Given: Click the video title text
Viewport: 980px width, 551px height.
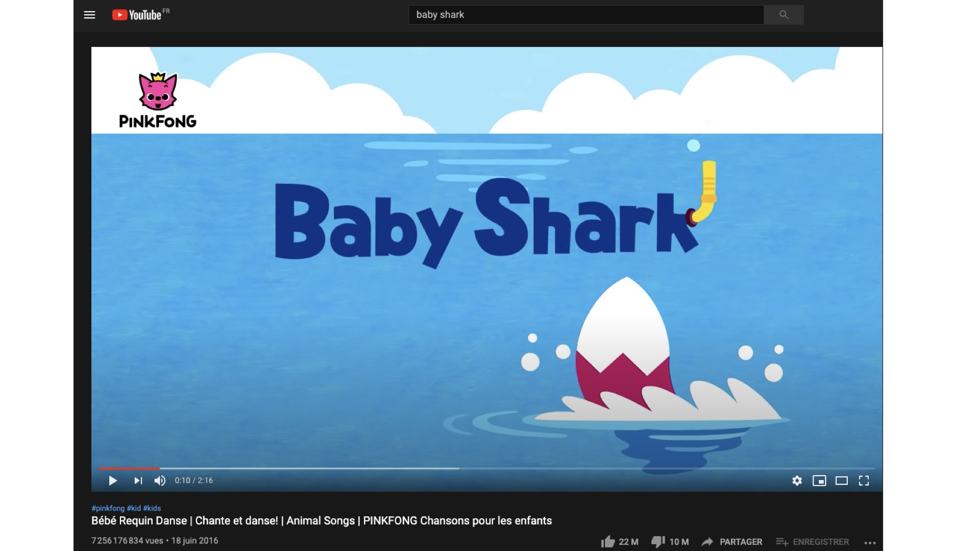Looking at the screenshot, I should click(x=322, y=521).
